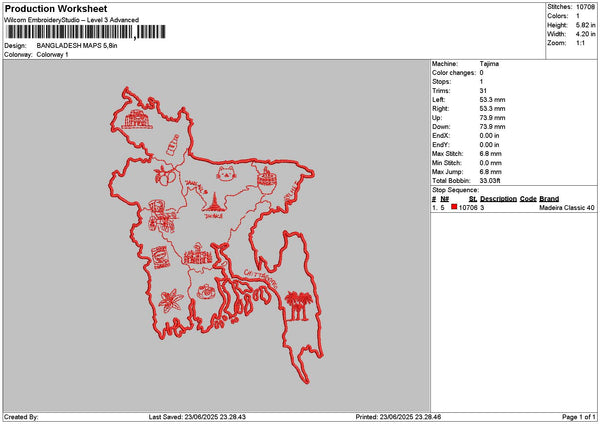Click the 'Production Worksheet' title
The width and height of the screenshot is (600, 424).
pyautogui.click(x=56, y=8)
